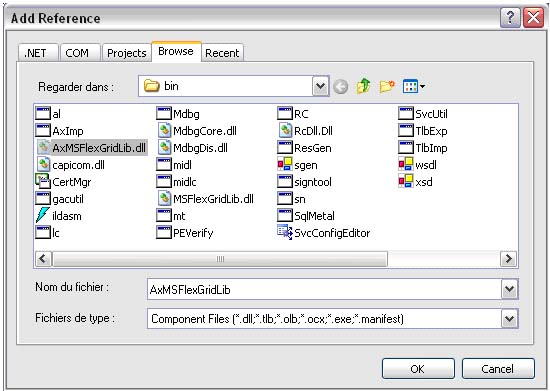Create a new folder

pos(387,86)
